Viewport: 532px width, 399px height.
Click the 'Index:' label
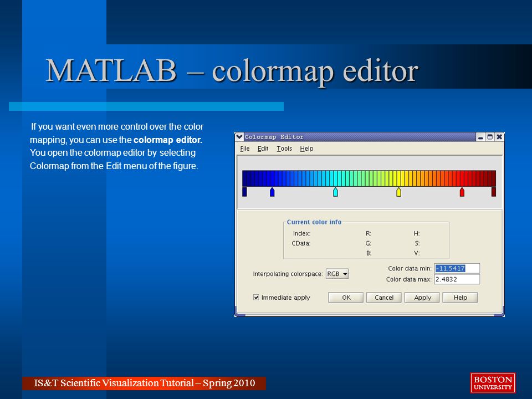pos(301,233)
